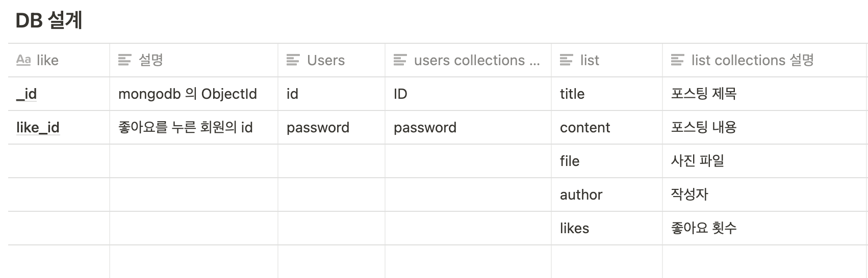This screenshot has height=278, width=868.
Task: Select the author cell in list column
Action: pos(607,194)
